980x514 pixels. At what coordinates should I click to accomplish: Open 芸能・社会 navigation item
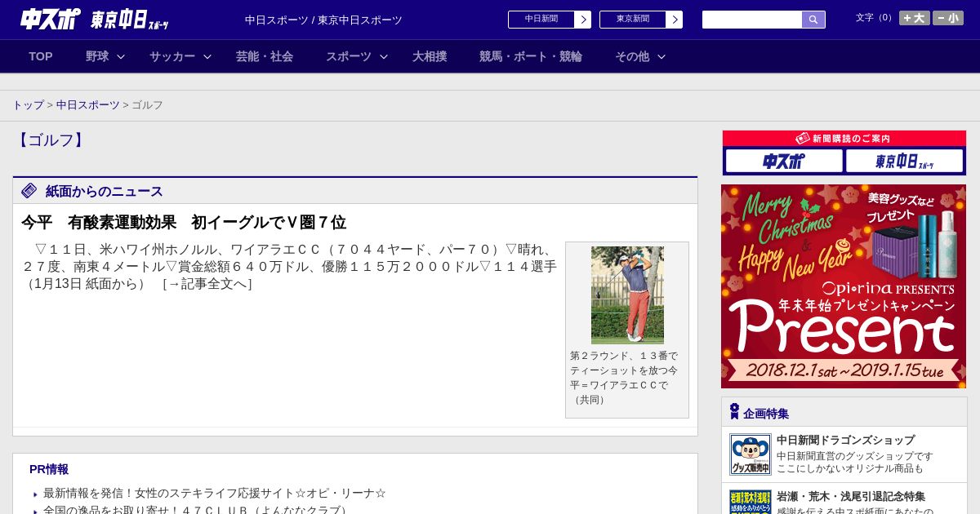click(265, 56)
